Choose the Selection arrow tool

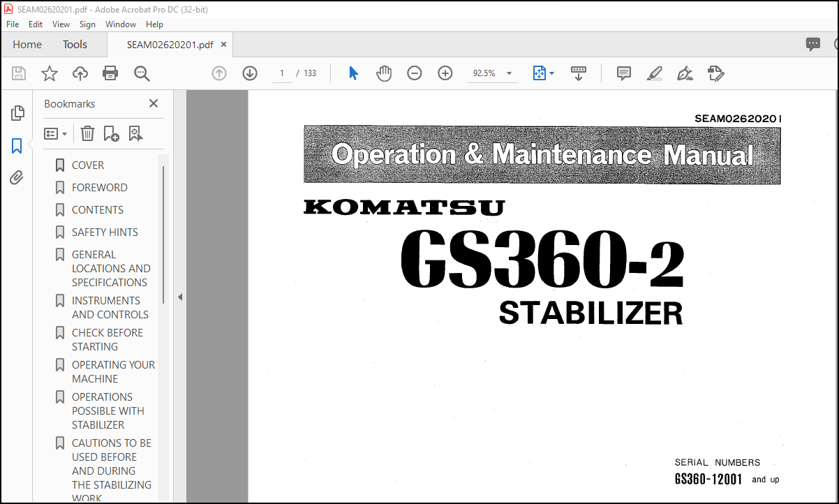coord(353,73)
